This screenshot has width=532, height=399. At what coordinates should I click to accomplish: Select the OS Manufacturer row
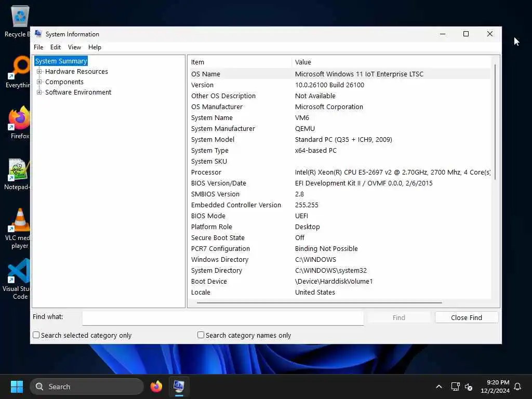(340, 107)
